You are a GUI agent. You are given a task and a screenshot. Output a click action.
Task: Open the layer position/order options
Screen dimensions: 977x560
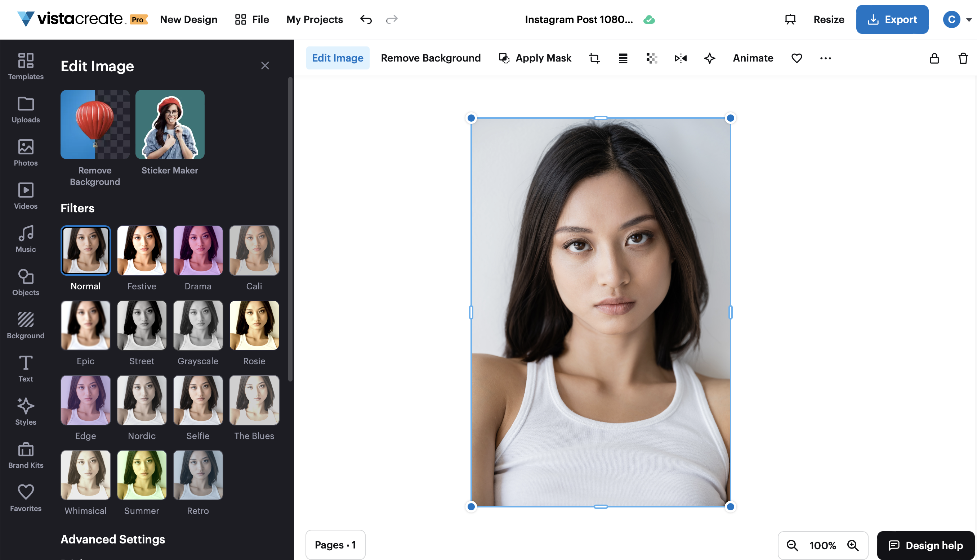click(623, 58)
